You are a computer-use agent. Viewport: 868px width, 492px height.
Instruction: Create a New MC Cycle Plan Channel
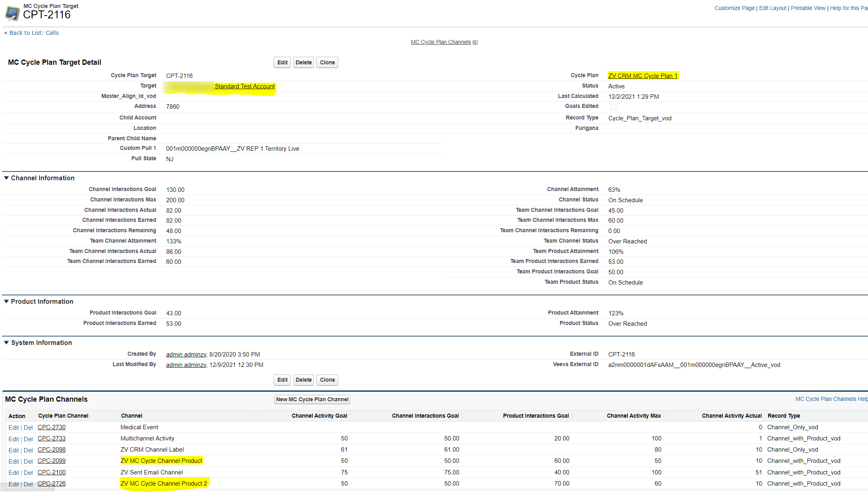(x=312, y=399)
